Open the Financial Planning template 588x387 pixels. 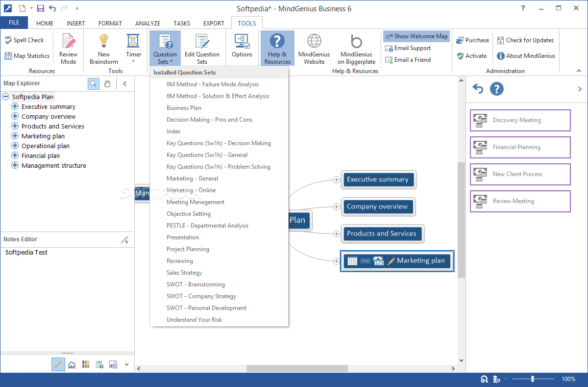click(x=520, y=147)
